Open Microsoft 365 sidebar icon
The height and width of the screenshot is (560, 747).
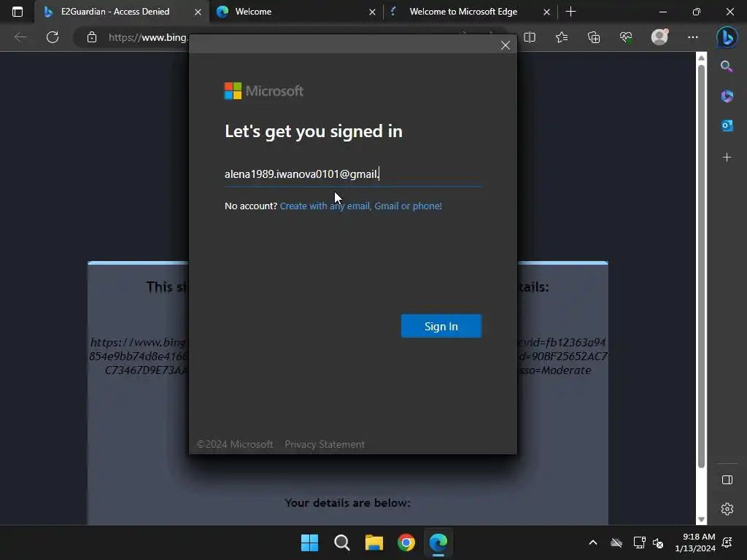[x=727, y=96]
